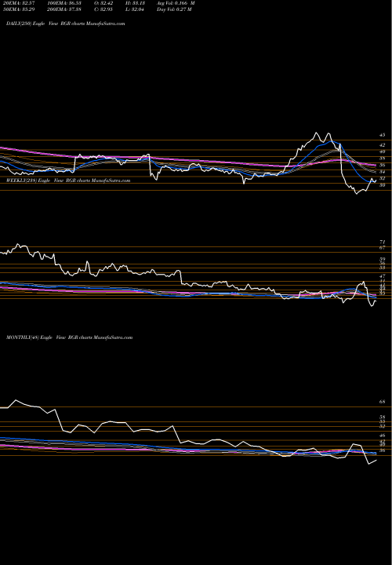The width and height of the screenshot is (392, 565).
Task: Click the Low price L: value
Action: pos(136,9)
